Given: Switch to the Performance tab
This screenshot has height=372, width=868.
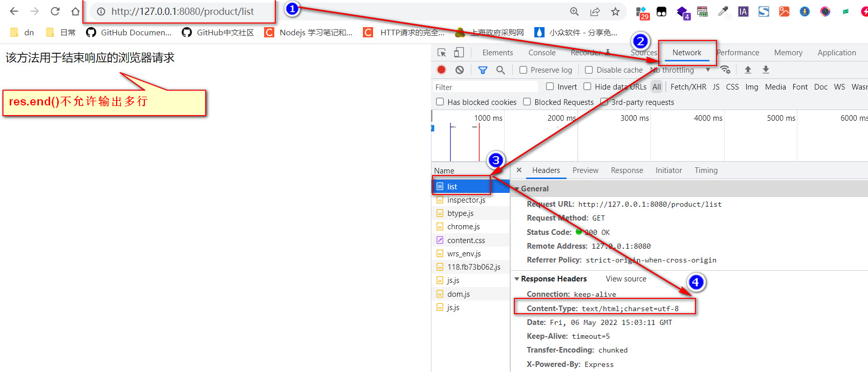Looking at the screenshot, I should tap(737, 52).
